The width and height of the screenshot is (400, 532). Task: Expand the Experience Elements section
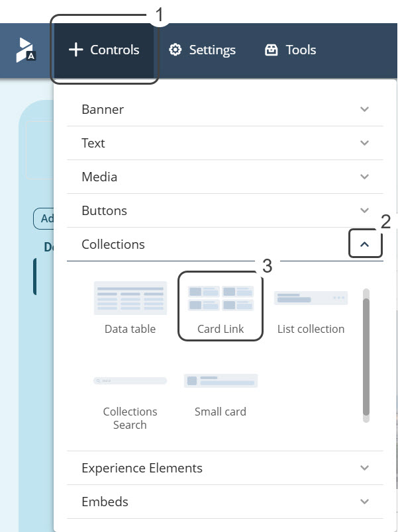point(225,468)
